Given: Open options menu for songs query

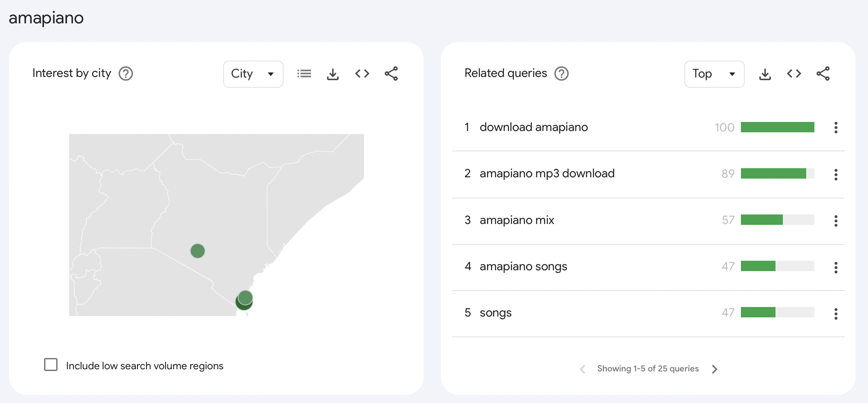Looking at the screenshot, I should tap(836, 313).
